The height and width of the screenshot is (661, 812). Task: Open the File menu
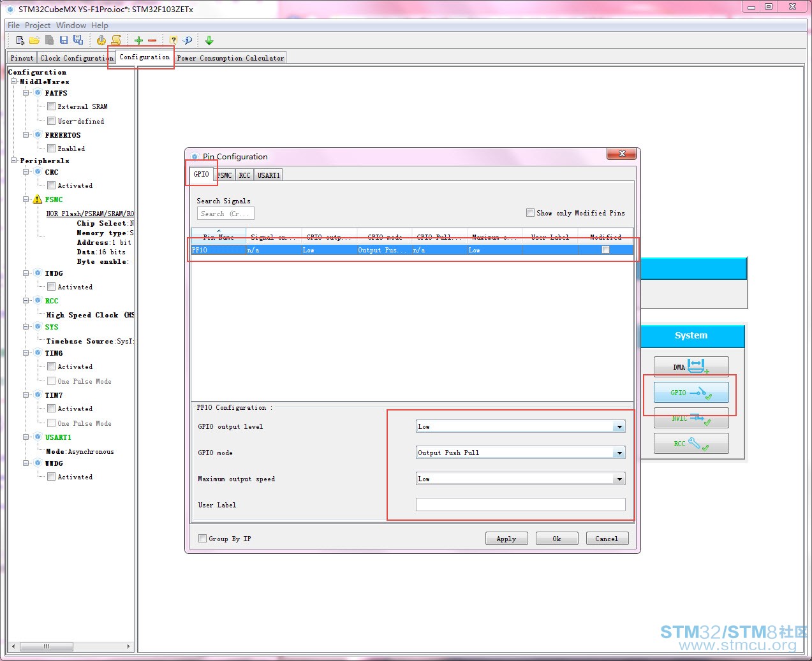[13, 25]
